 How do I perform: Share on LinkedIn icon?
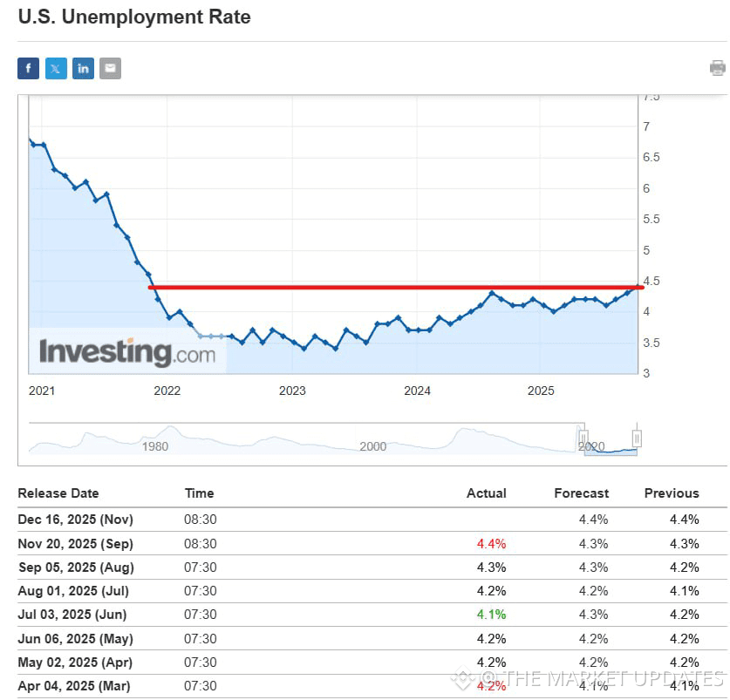84,68
